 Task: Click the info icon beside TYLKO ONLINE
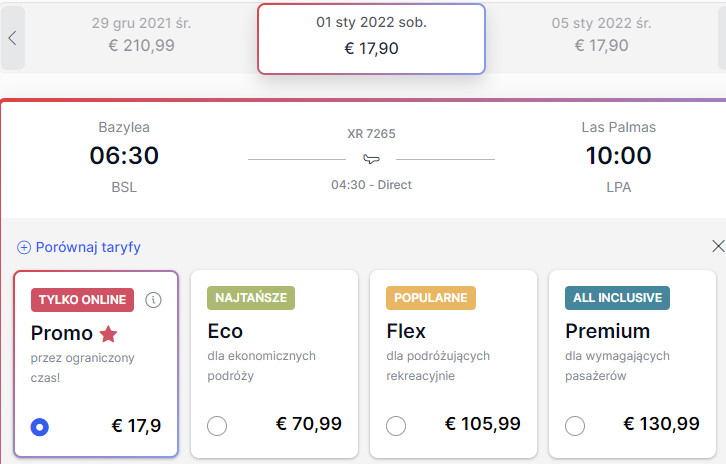point(153,300)
